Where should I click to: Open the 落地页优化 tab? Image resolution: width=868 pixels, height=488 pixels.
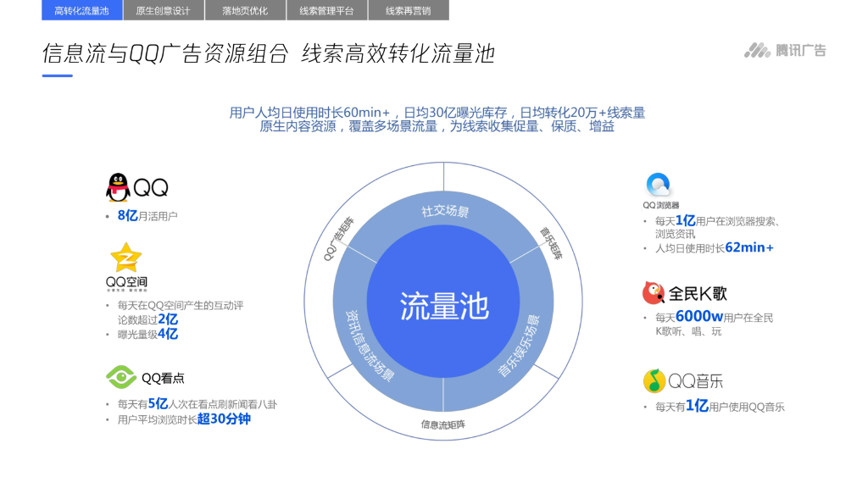(245, 10)
